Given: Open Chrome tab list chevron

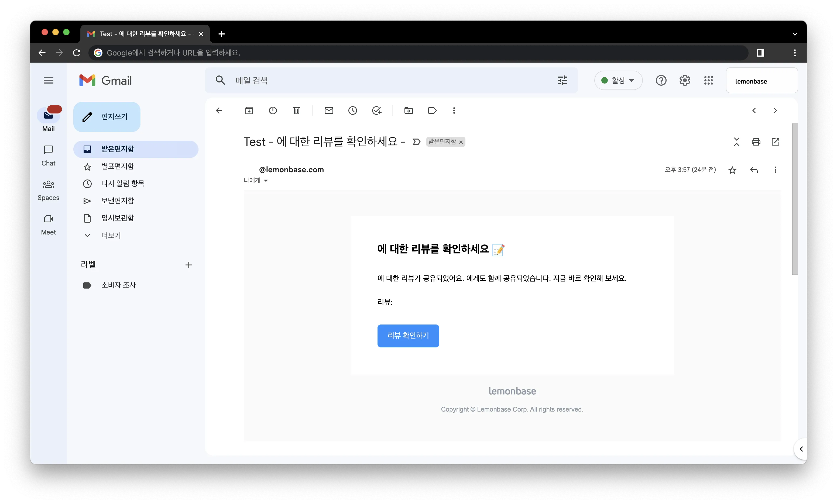Looking at the screenshot, I should tap(795, 34).
